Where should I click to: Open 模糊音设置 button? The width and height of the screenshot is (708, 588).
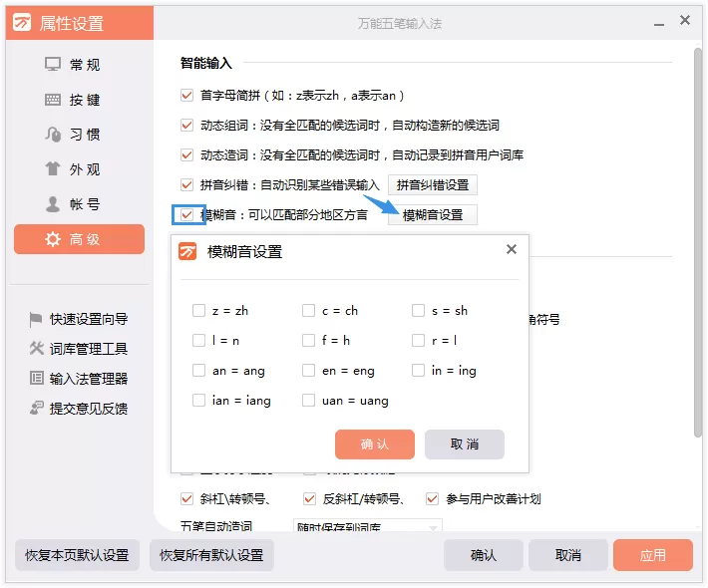click(x=433, y=215)
